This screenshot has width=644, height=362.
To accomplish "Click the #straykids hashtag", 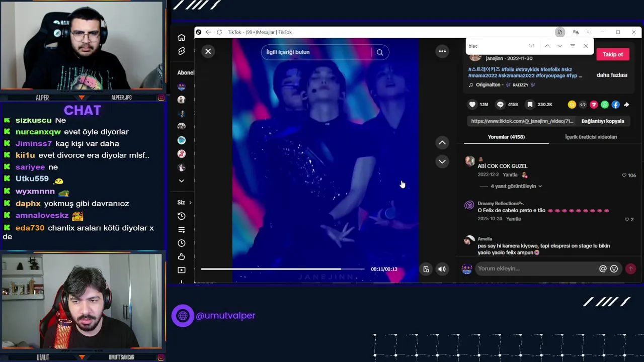I will 527,69.
